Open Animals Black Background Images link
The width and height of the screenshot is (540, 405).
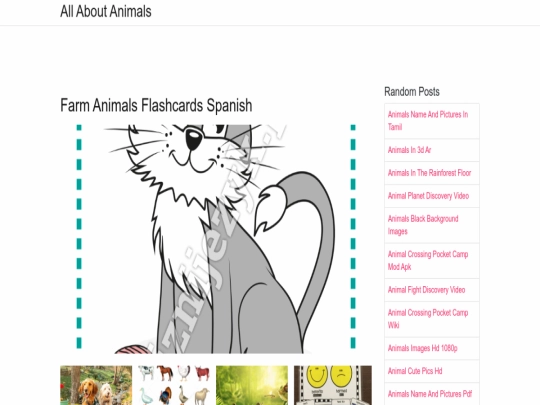[x=423, y=225]
